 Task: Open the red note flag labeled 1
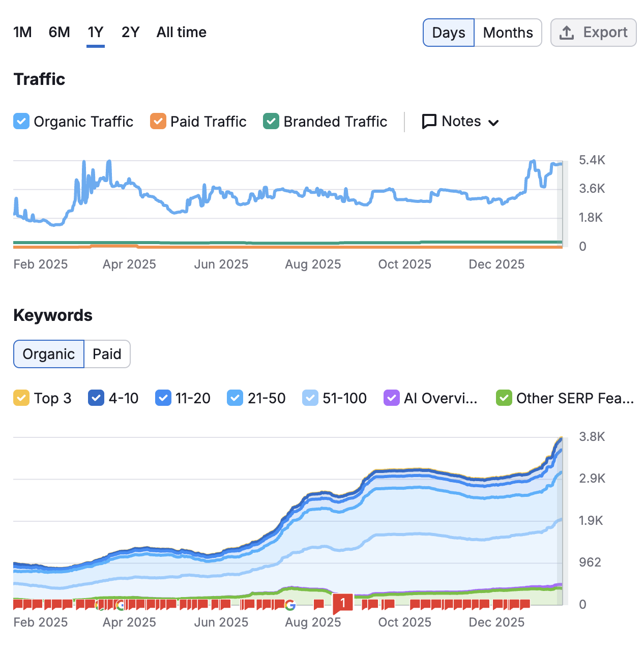[342, 604]
